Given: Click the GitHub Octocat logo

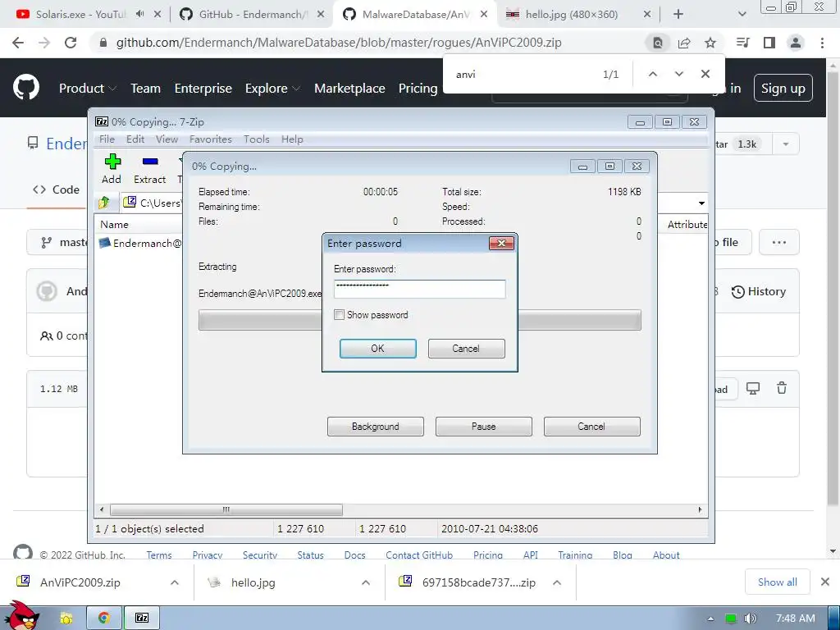Looking at the screenshot, I should pyautogui.click(x=26, y=88).
